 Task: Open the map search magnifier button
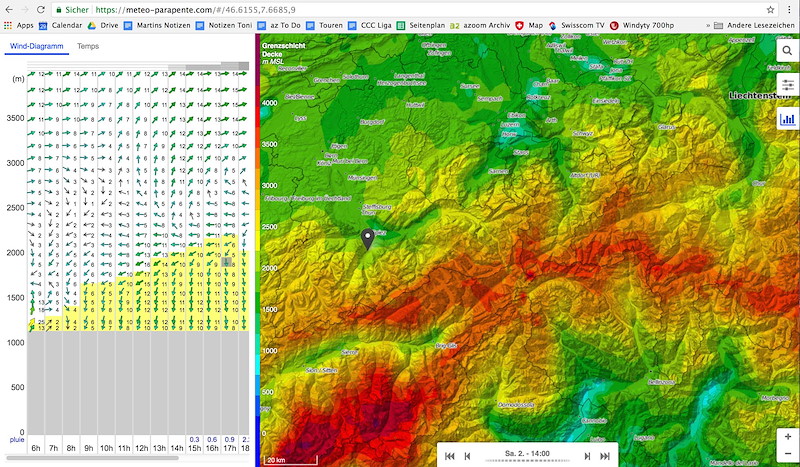point(787,51)
